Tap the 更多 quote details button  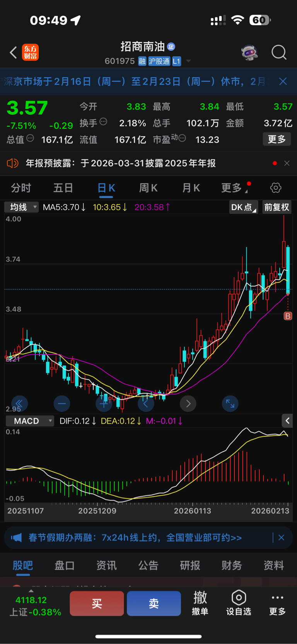(x=277, y=139)
